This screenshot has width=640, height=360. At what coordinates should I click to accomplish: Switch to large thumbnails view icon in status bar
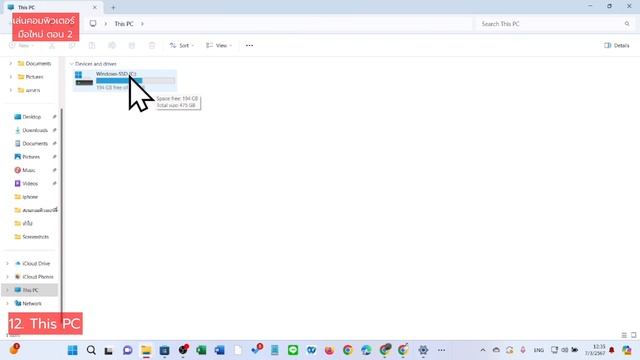(x=633, y=335)
